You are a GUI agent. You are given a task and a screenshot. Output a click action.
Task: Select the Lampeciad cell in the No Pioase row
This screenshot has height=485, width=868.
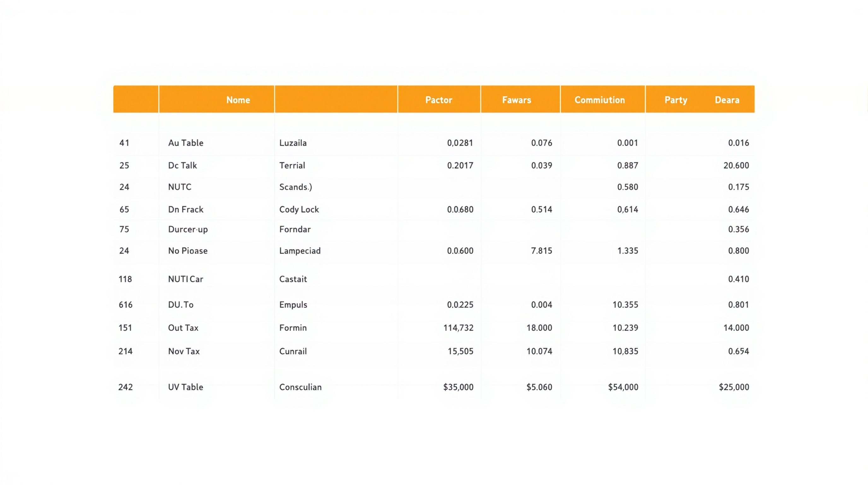pyautogui.click(x=300, y=251)
